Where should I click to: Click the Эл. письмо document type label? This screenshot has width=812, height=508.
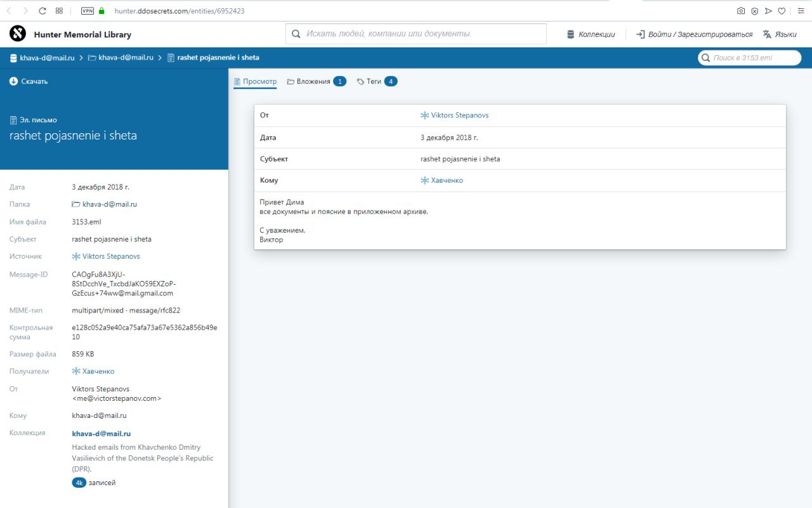(33, 120)
